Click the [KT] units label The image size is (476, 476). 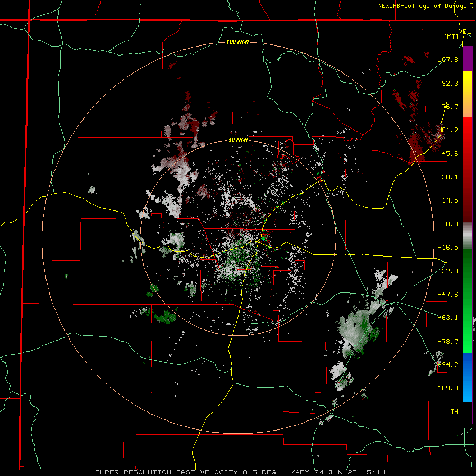(452, 36)
